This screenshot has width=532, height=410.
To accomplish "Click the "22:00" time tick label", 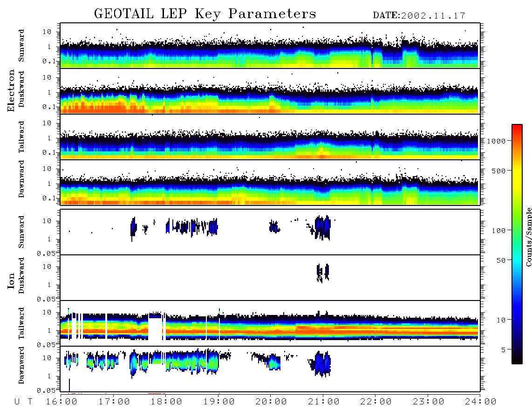I will click(x=376, y=402).
